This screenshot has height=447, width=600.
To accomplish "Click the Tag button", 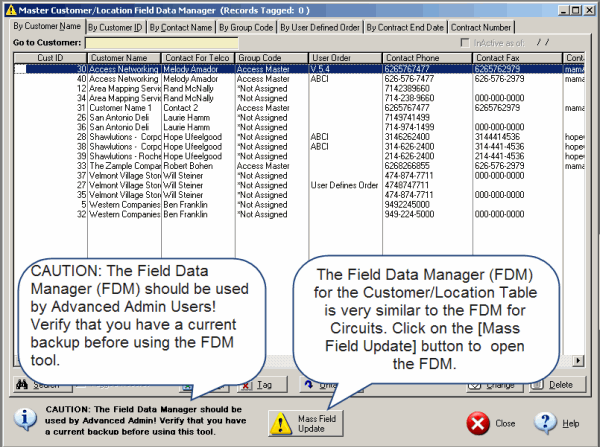I will 262,385.
